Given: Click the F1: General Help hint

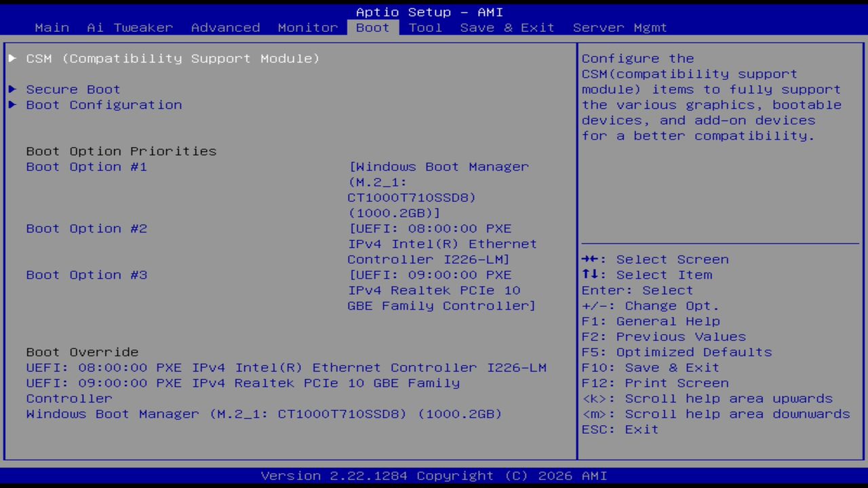Looking at the screenshot, I should coord(651,321).
